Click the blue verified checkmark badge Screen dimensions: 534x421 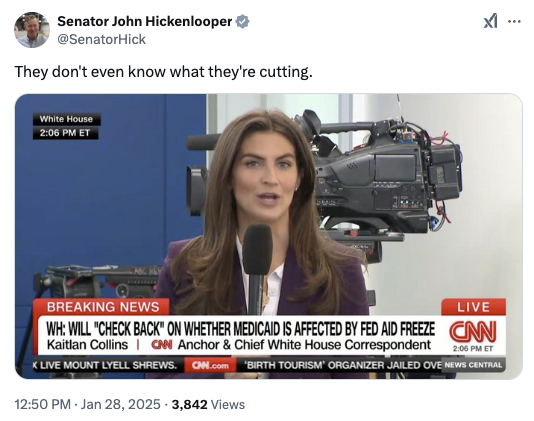coord(242,21)
